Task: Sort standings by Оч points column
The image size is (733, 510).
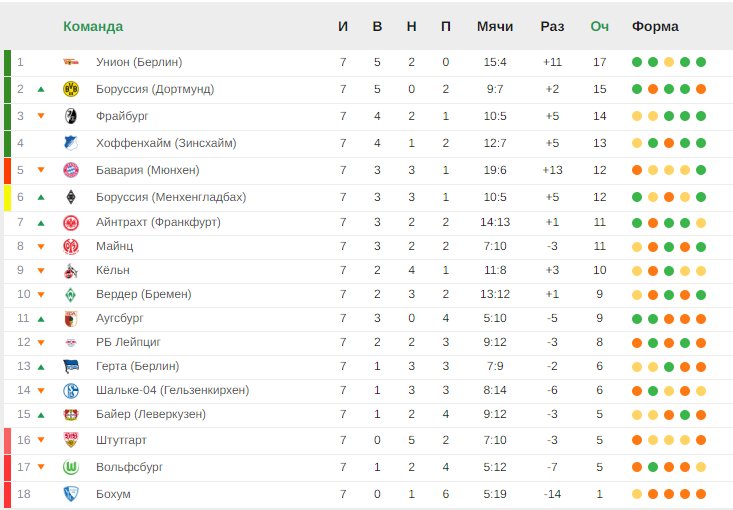Action: tap(600, 26)
